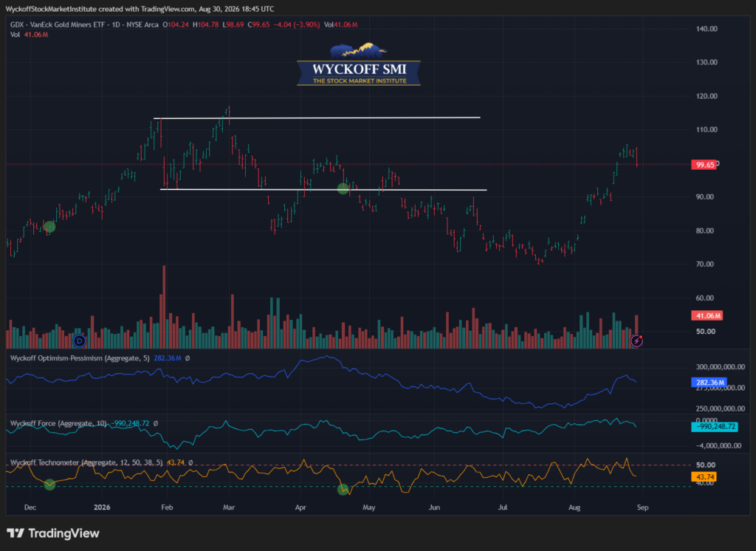This screenshot has width=756, height=551.
Task: Click the ø symbol beside the Technometer 43.74 value
Action: pos(190,462)
